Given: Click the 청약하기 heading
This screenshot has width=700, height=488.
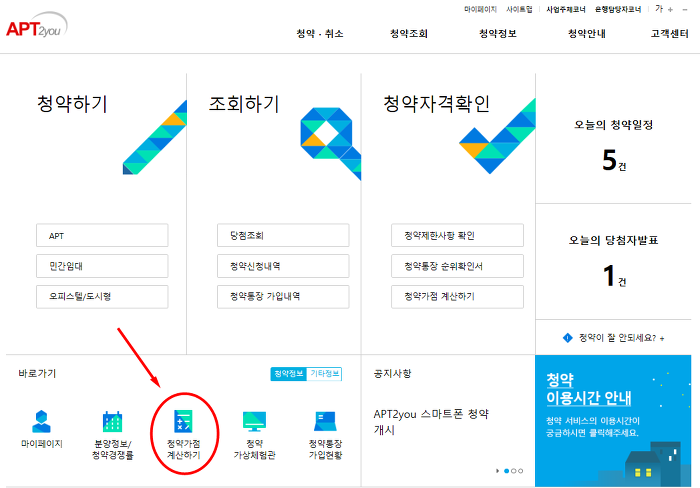Looking at the screenshot, I should pos(72,104).
